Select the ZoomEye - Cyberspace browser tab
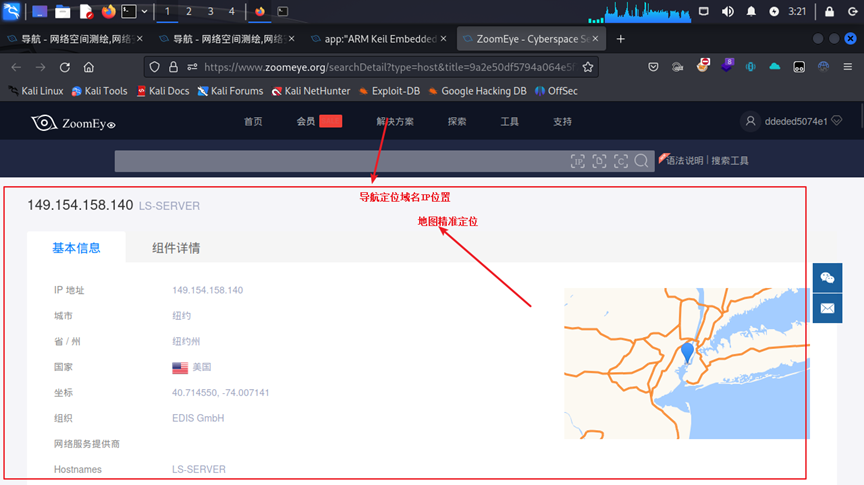 532,39
